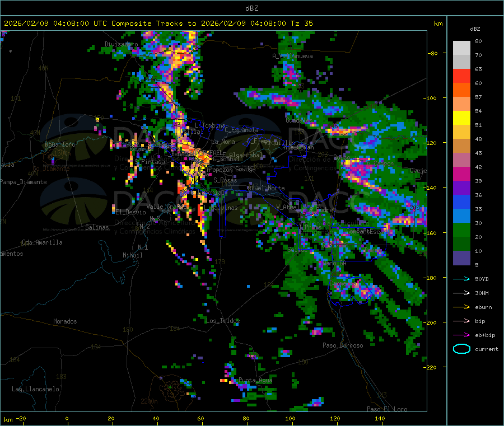Click the 'Agua_Toro' map label
504x426 pixels.
60,144
